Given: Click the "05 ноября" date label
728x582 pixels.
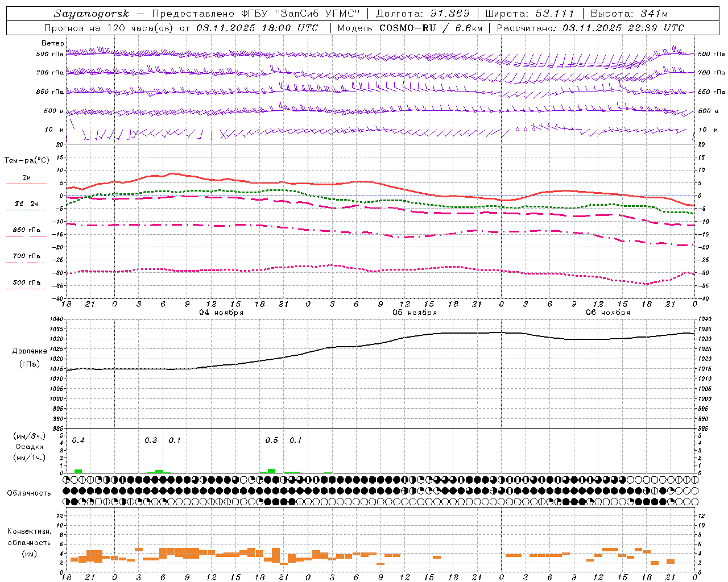Looking at the screenshot, I should [415, 313].
